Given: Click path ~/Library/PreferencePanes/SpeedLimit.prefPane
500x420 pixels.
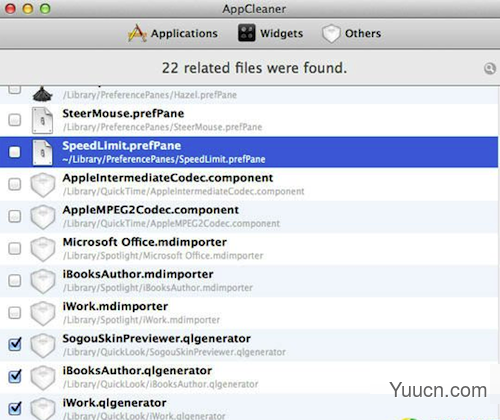Looking at the screenshot, I should (164, 159).
